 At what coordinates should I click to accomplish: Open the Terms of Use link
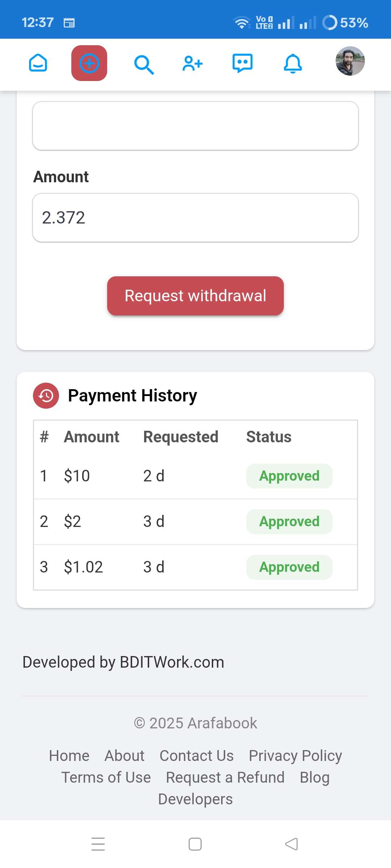pyautogui.click(x=106, y=777)
